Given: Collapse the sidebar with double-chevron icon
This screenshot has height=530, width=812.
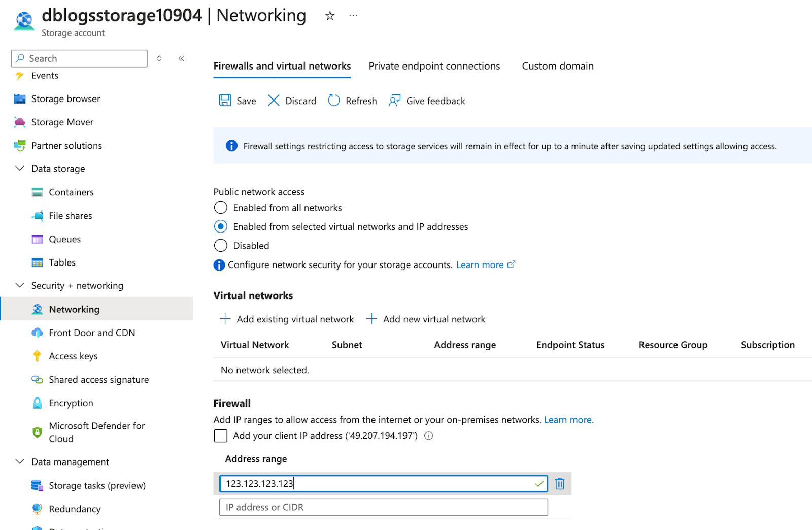Looking at the screenshot, I should coord(181,58).
